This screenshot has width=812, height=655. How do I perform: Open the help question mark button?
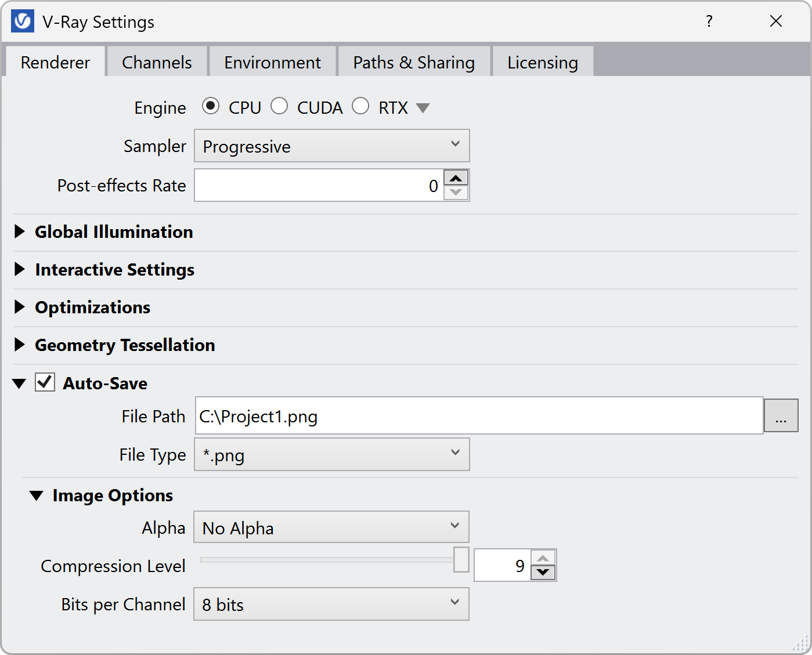click(x=709, y=21)
